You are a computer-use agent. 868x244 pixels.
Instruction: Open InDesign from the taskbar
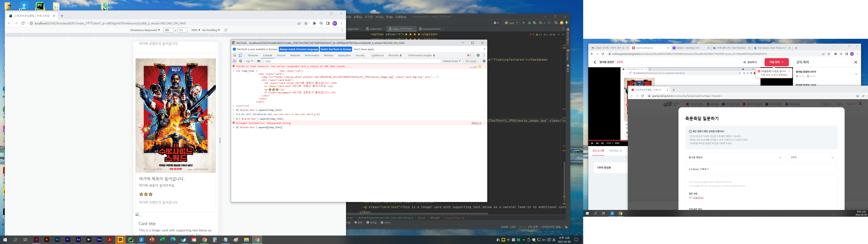[x=36, y=240]
